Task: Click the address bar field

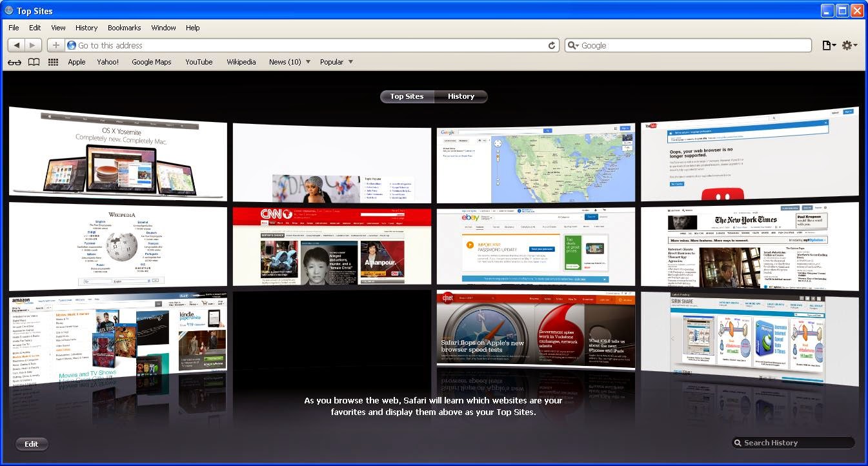Action: 313,45
